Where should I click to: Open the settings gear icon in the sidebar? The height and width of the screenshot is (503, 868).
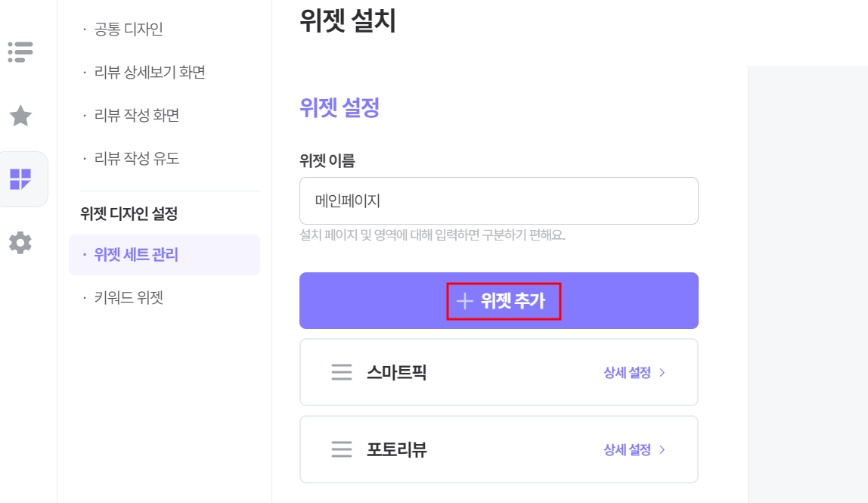[20, 243]
